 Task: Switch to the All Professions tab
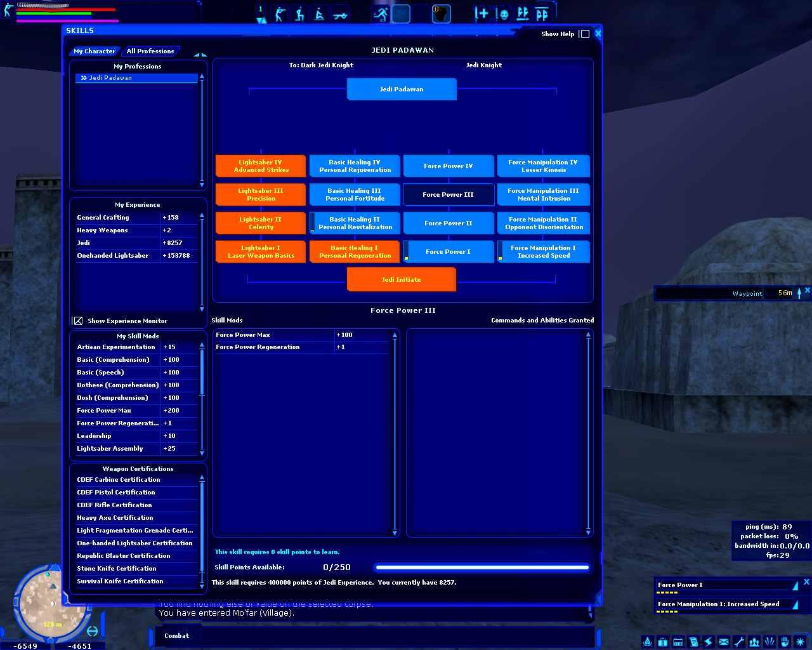point(150,51)
